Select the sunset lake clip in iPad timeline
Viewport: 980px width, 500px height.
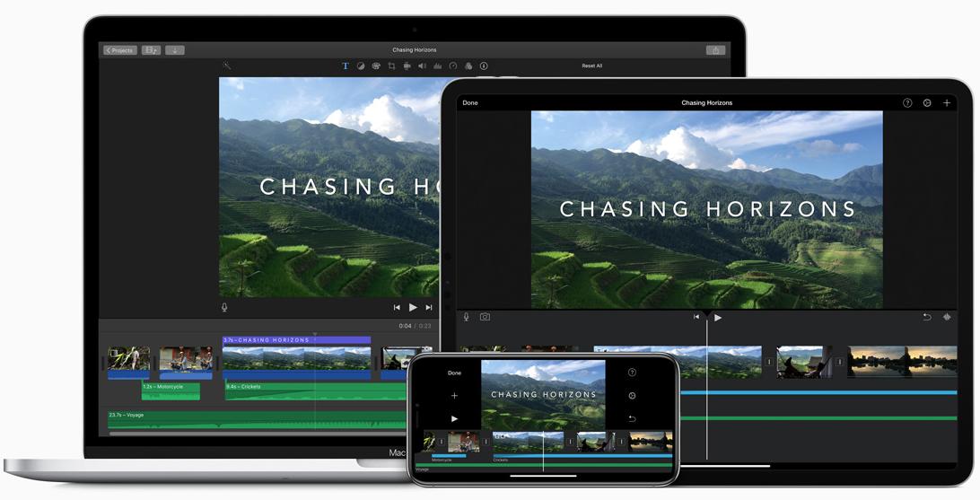(902, 362)
